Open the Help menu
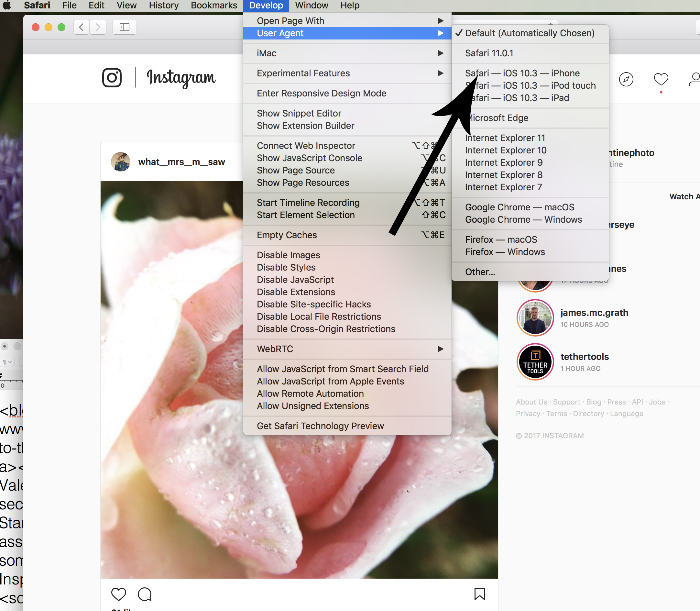700x611 pixels. pyautogui.click(x=350, y=5)
